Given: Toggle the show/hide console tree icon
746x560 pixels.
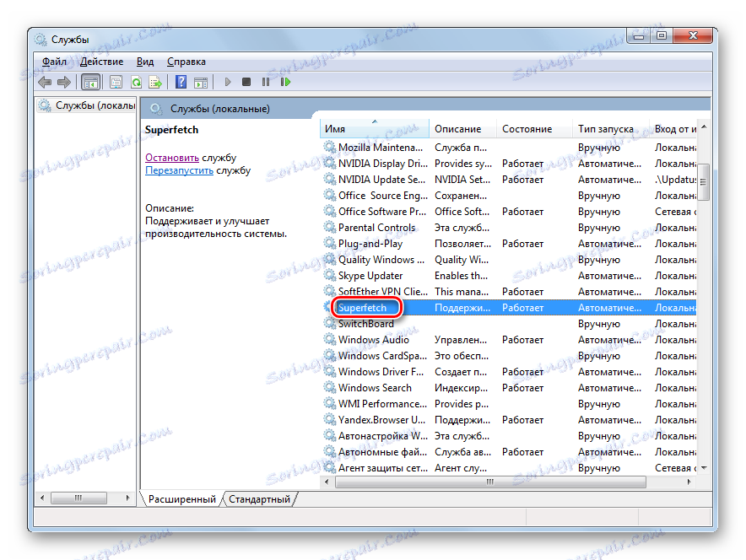Looking at the screenshot, I should click(x=90, y=83).
